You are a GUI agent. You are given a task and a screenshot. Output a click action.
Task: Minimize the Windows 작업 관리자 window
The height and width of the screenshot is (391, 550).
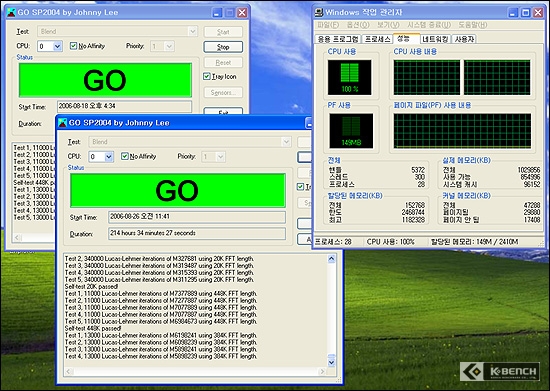[x=513, y=13]
